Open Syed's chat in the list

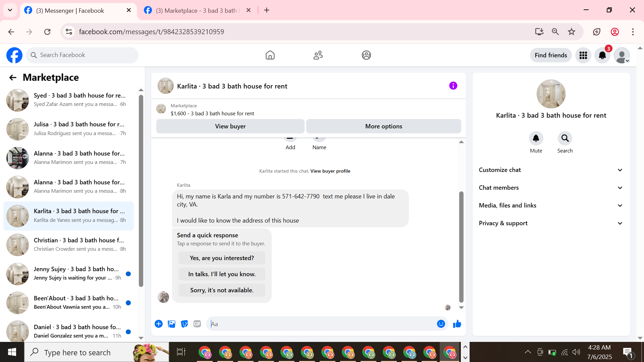click(x=68, y=100)
